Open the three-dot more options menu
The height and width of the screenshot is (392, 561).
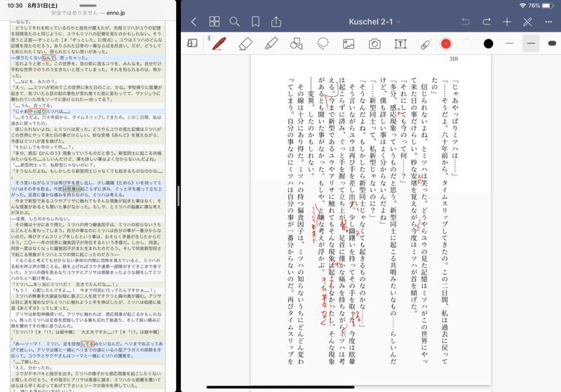548,22
